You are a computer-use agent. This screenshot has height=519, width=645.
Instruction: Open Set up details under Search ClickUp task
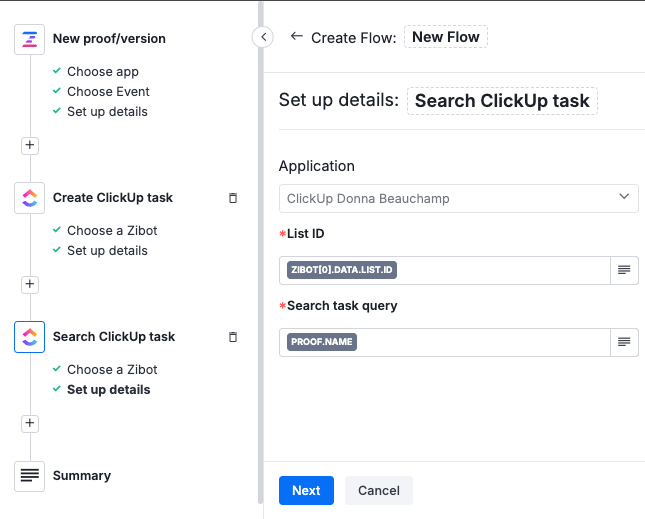coord(109,390)
